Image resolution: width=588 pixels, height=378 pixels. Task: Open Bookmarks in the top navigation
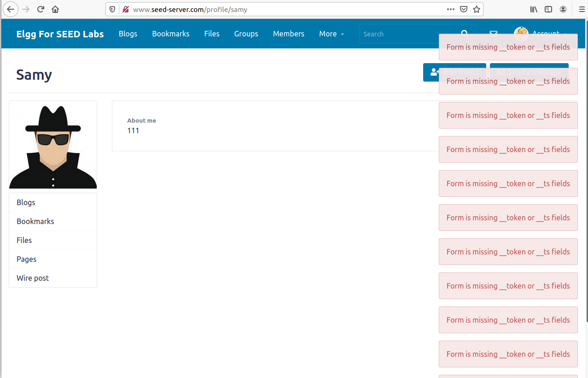171,34
